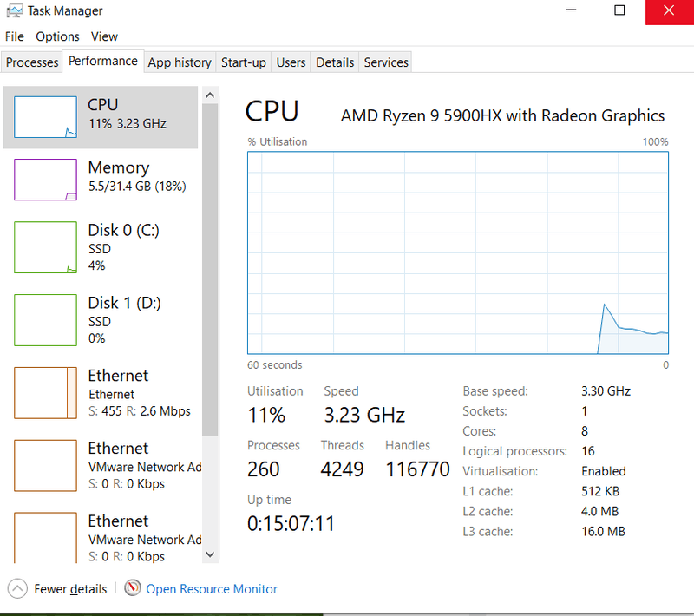Click the Task Manager title bar icon
Viewport: 694px width, 616px height.
point(14,12)
